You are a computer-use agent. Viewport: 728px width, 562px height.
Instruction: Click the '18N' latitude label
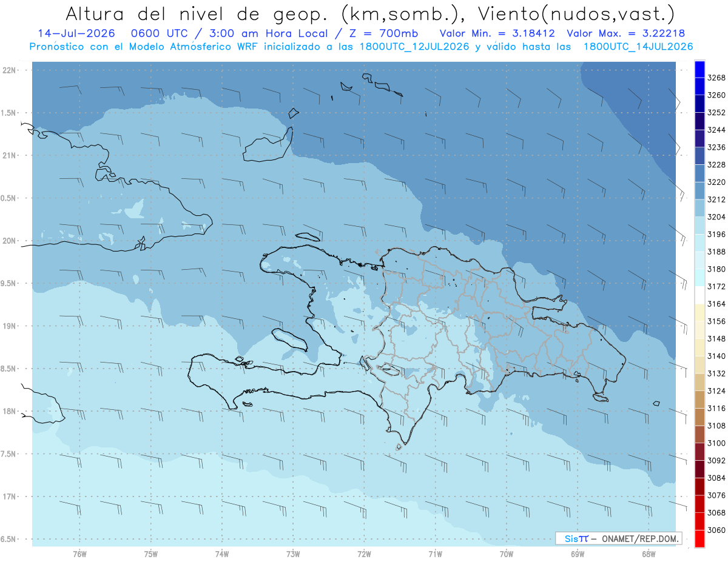pyautogui.click(x=10, y=411)
